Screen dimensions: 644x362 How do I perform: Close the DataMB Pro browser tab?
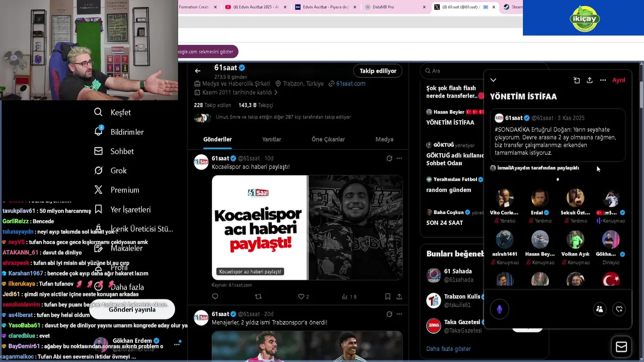point(424,7)
